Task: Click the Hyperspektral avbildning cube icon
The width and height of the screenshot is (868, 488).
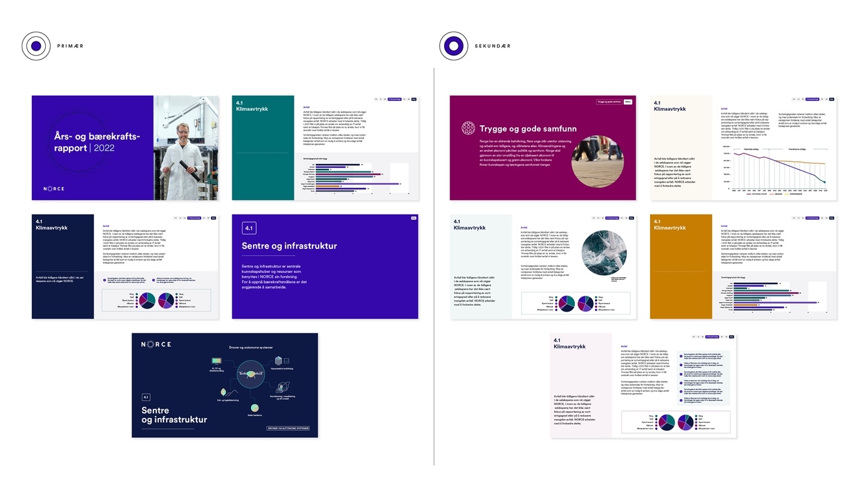Action: tap(279, 360)
